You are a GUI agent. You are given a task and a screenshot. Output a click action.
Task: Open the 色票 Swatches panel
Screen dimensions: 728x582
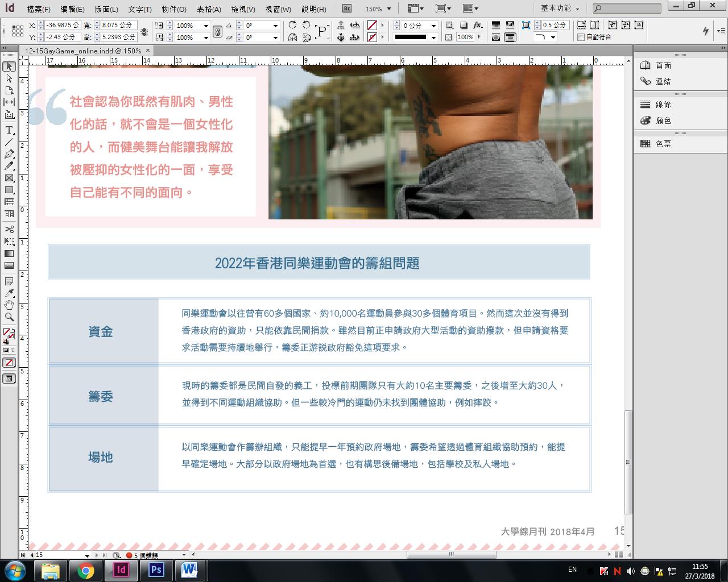pyautogui.click(x=663, y=144)
